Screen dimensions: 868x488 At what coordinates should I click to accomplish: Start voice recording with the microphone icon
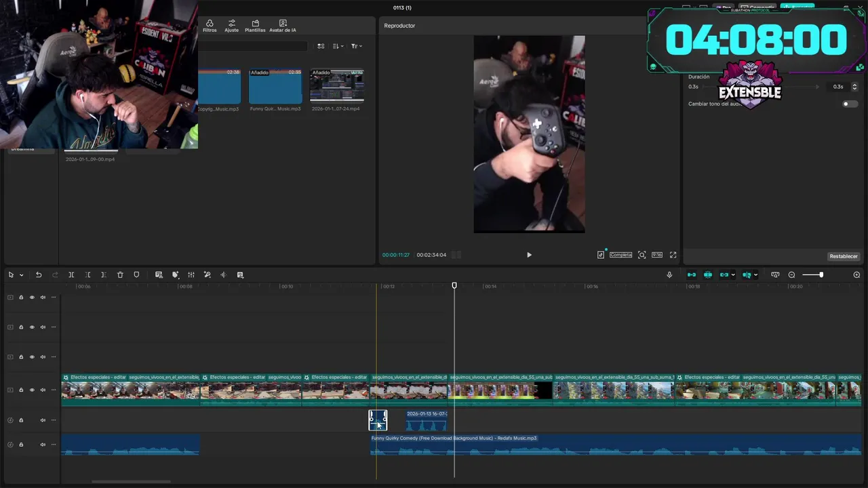(669, 274)
